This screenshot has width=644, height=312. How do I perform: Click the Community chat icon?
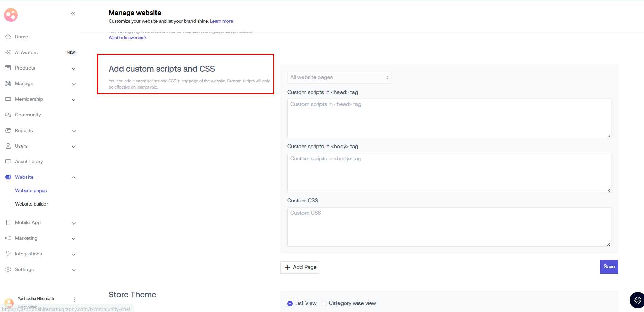8,115
